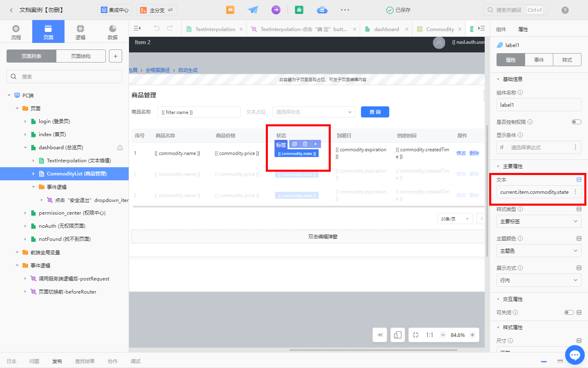The image size is (588, 368).
Task: Switch to the 逻辑 (logic) panel icon
Action: (x=80, y=31)
